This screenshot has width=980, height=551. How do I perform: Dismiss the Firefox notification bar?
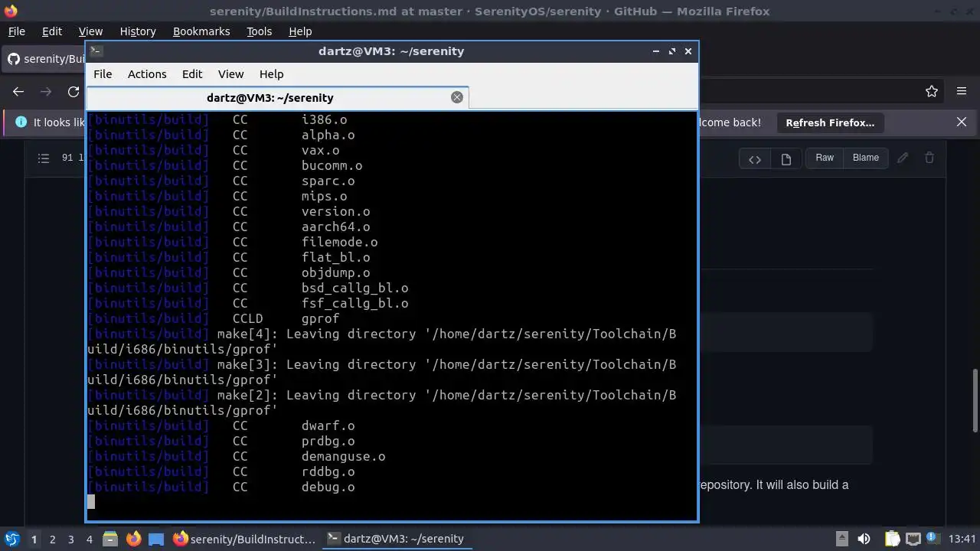[962, 122]
